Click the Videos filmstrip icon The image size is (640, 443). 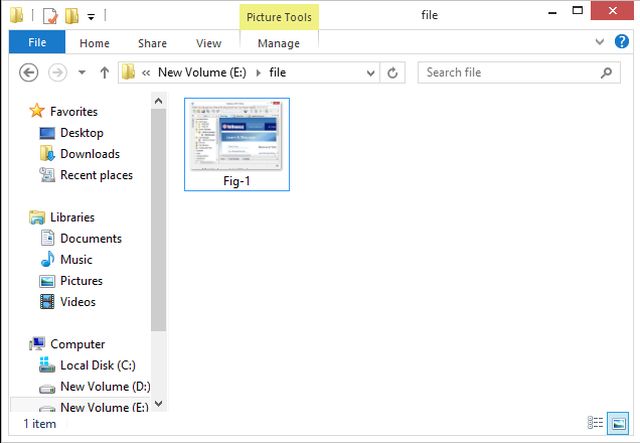[x=47, y=302]
